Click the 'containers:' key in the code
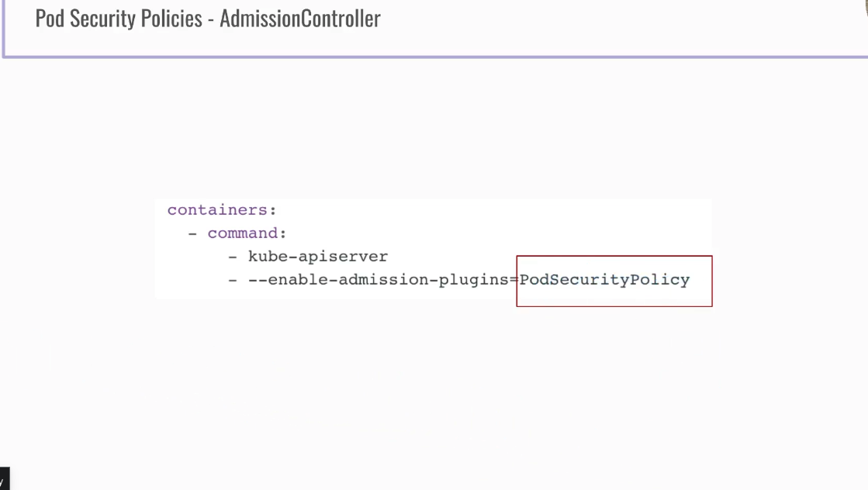Screen dimensions: 868x490 222,210
